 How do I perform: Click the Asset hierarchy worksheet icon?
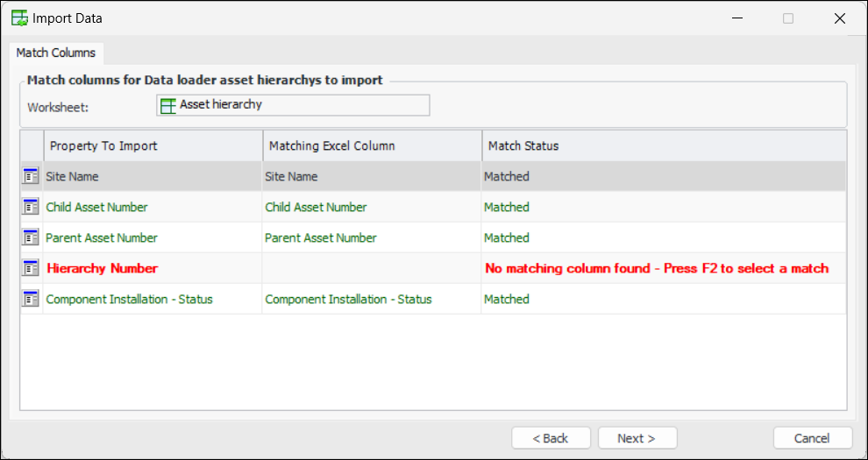tap(168, 105)
